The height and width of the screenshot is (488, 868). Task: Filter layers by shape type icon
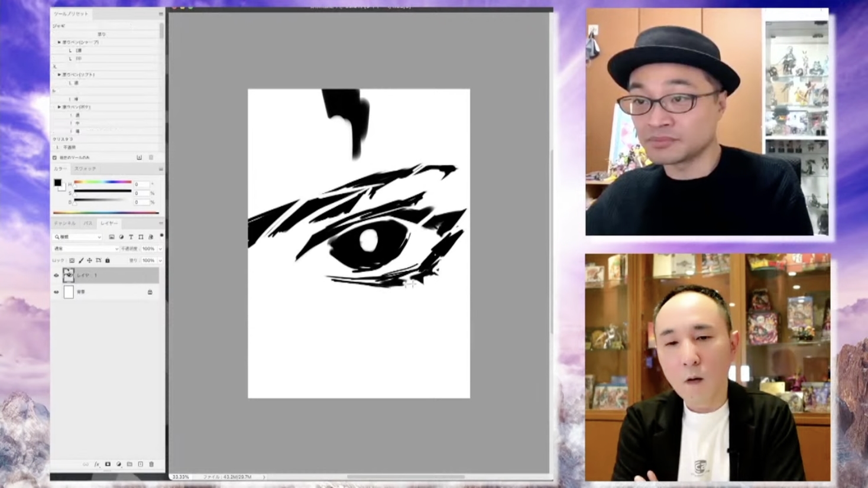(x=141, y=237)
